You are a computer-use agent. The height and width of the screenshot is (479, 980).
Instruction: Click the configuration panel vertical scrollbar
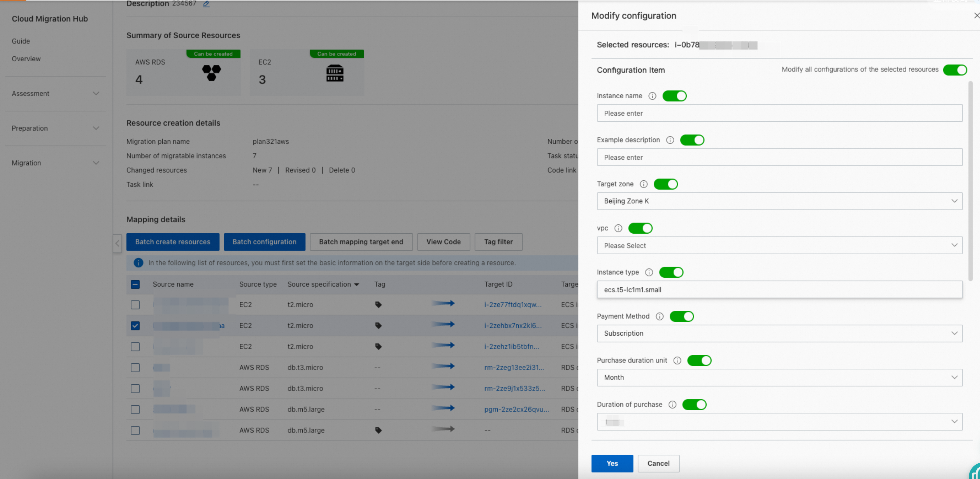[970, 181]
